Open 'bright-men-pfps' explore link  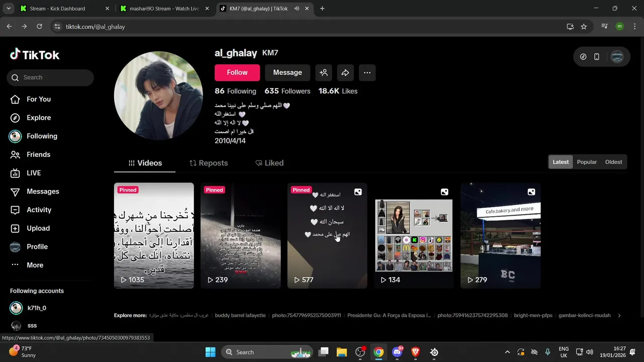(533, 315)
